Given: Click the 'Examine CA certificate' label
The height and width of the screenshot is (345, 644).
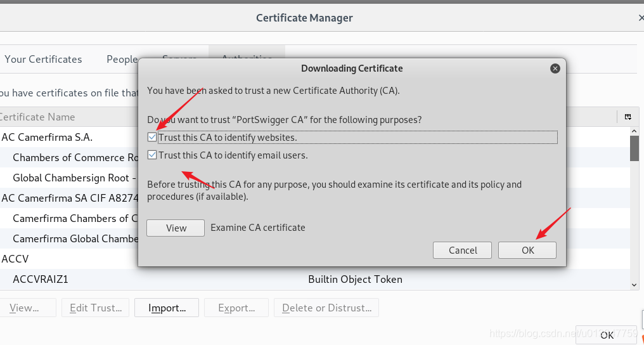Looking at the screenshot, I should coord(258,228).
